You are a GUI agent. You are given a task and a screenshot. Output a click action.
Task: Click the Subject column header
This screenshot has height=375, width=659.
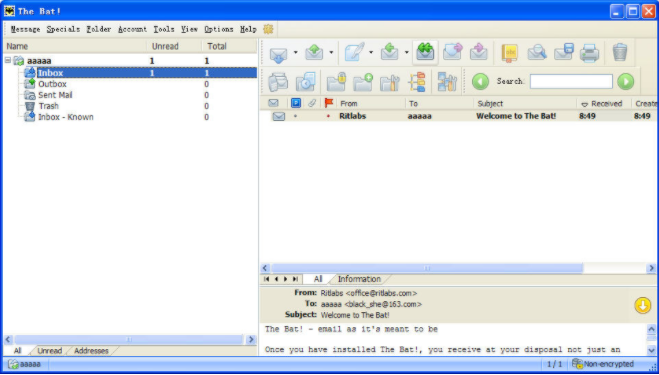click(525, 103)
